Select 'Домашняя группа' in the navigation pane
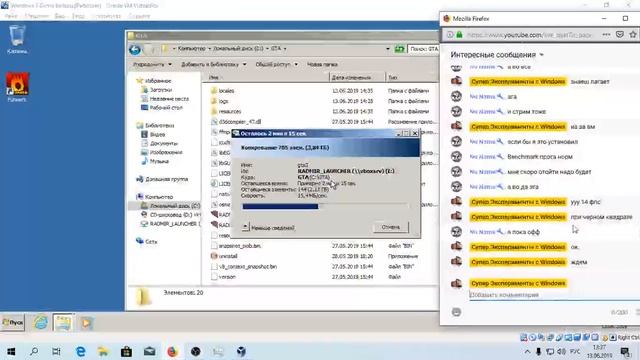The width and height of the screenshot is (640, 360). tap(162, 179)
